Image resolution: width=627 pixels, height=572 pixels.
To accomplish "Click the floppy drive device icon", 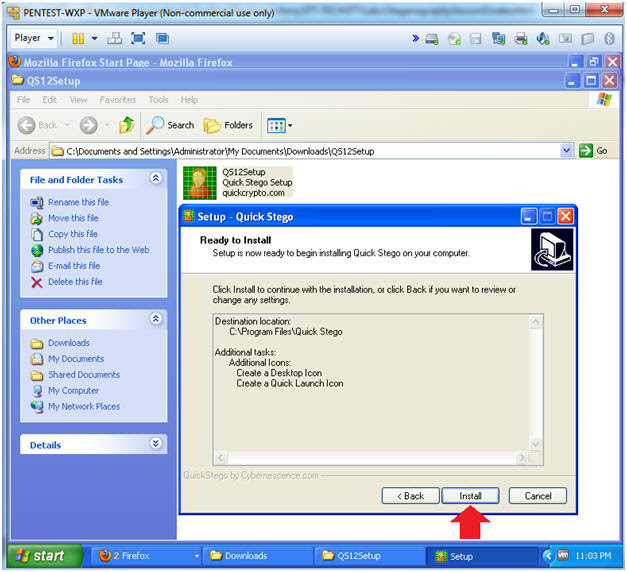I will click(476, 39).
